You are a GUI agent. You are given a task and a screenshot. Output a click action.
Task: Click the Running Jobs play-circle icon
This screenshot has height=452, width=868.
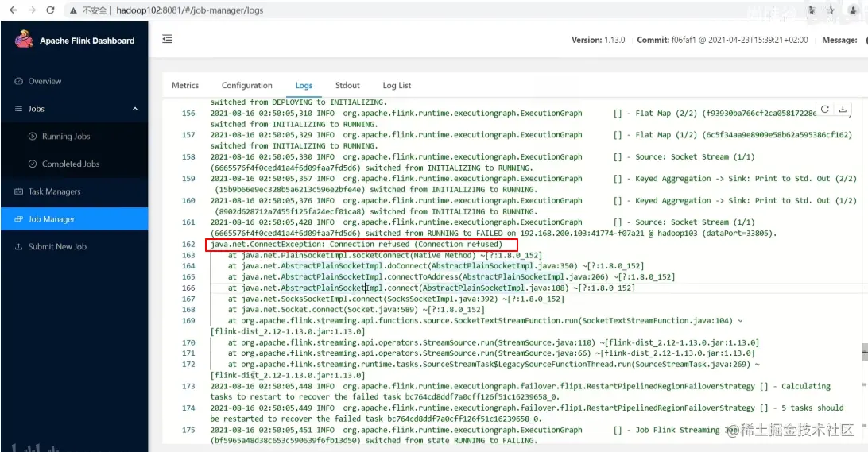tap(33, 136)
